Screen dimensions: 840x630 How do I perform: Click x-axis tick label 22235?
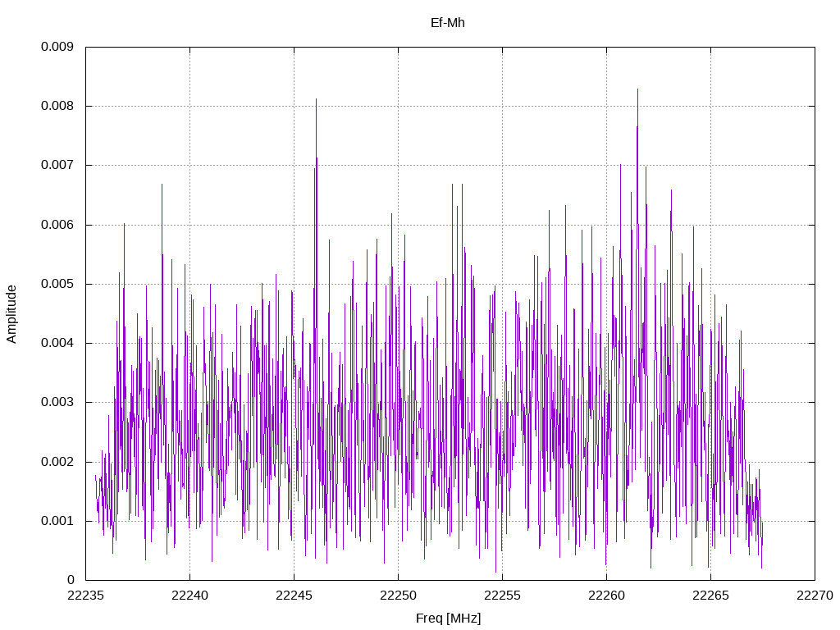(x=85, y=596)
